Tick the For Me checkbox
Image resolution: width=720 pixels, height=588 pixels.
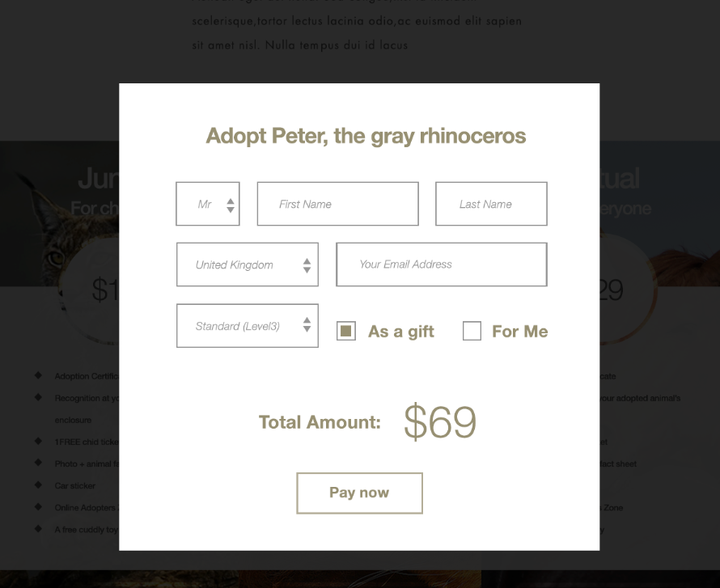click(472, 331)
